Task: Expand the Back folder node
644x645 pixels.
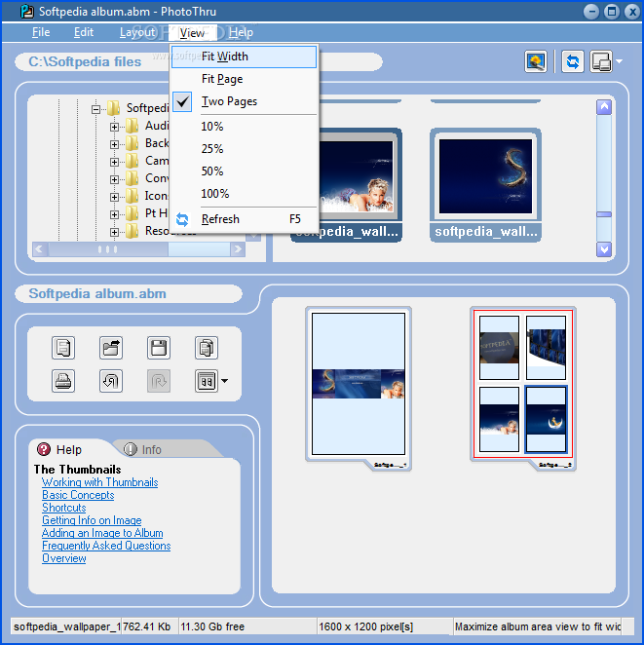Action: (114, 144)
